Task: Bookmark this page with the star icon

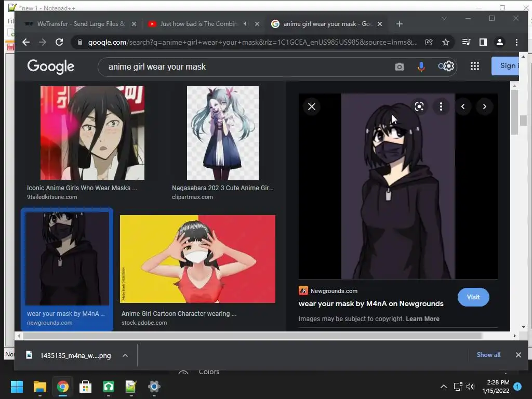Action: (x=445, y=42)
